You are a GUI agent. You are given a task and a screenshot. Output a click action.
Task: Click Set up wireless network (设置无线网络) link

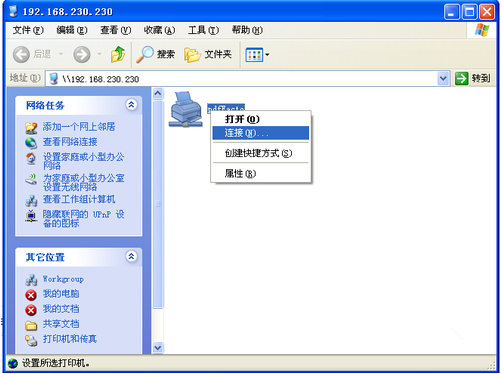coord(83,182)
